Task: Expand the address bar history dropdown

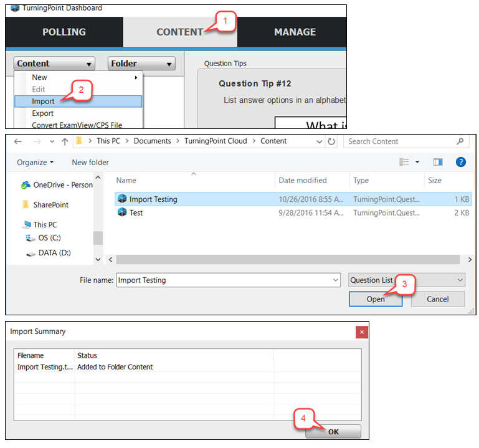Action: [x=320, y=141]
